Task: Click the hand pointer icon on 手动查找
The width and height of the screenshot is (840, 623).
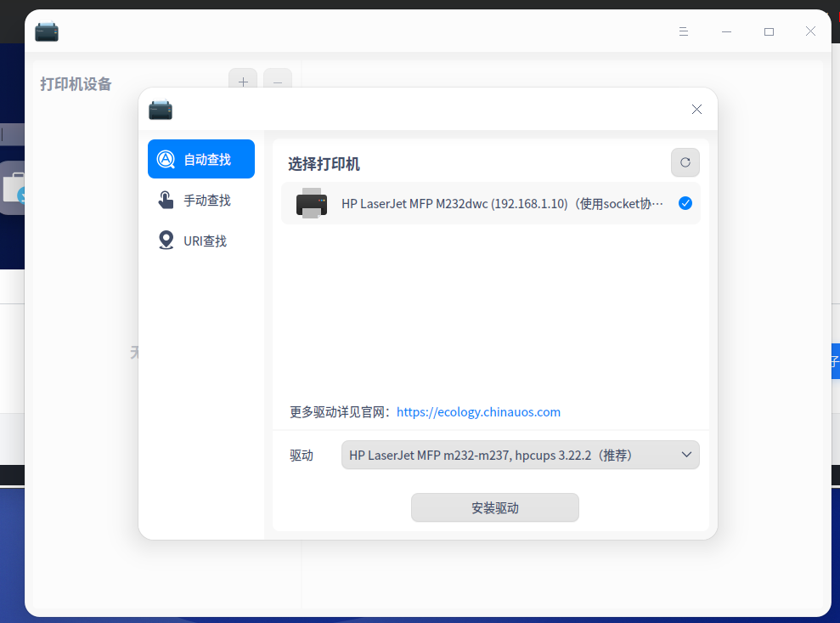Action: 166,200
